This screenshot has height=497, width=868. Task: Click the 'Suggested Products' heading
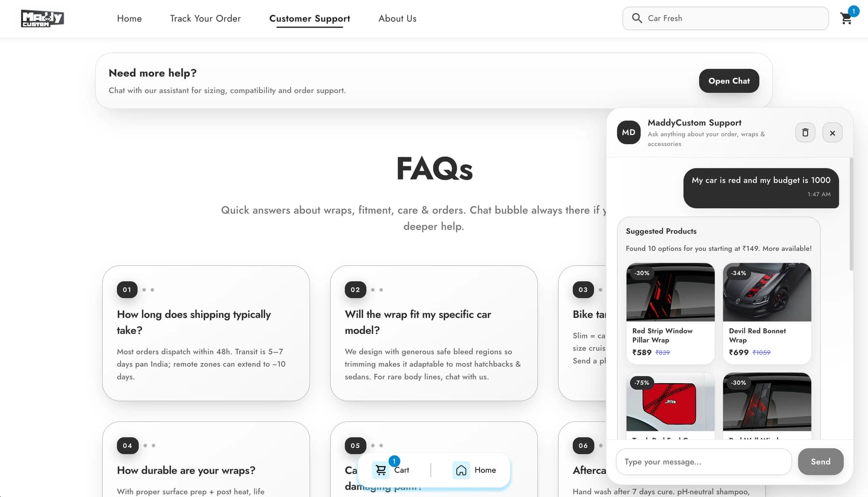click(661, 231)
